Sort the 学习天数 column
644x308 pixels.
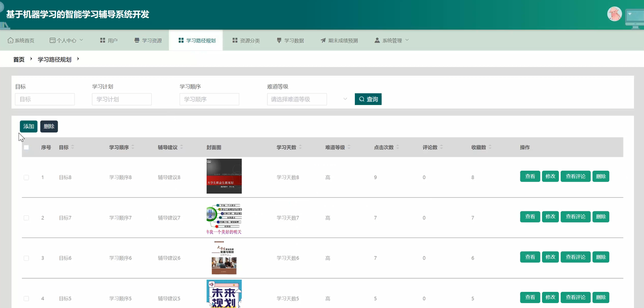tap(300, 147)
